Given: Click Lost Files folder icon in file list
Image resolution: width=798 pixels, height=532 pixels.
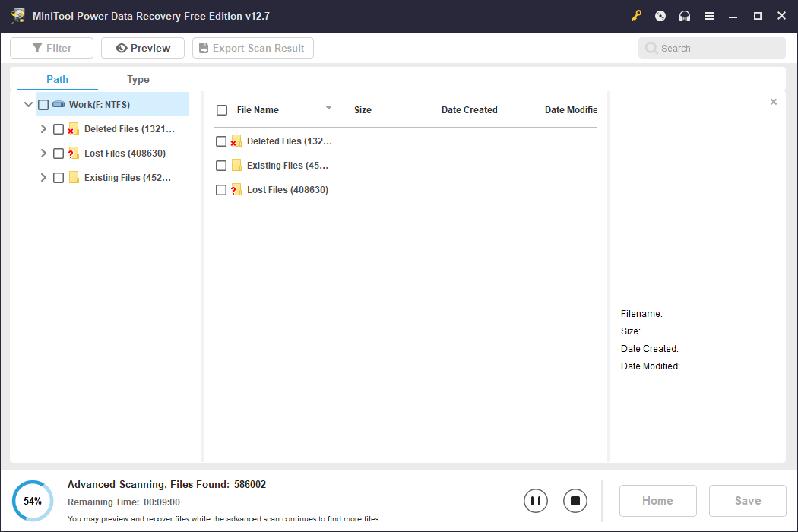Looking at the screenshot, I should point(236,190).
